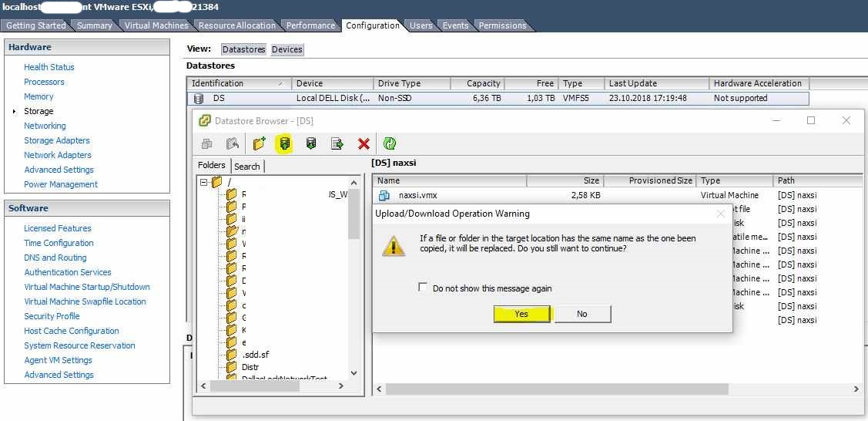Select the naxsi.vmx file row

pos(617,195)
